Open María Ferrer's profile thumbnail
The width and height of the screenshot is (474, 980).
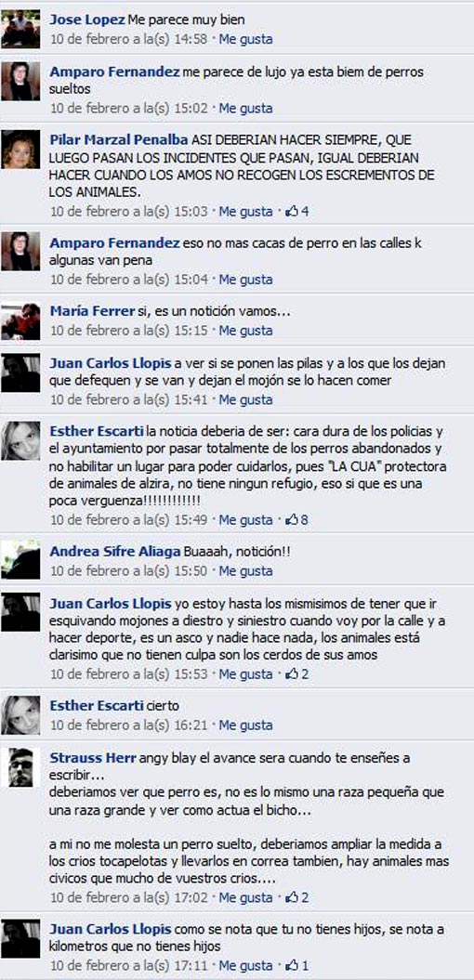[x=20, y=321]
